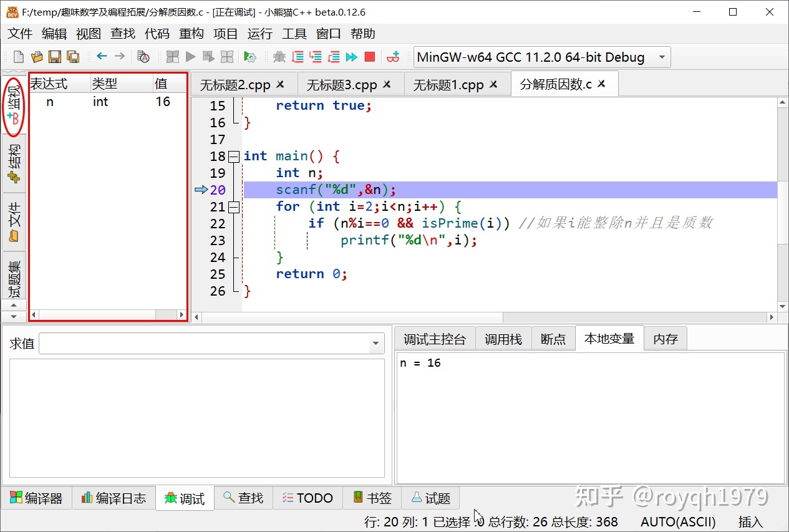Viewport: 789px width, 532px height.
Task: Switch to the 试题 bottom tab
Action: click(431, 498)
